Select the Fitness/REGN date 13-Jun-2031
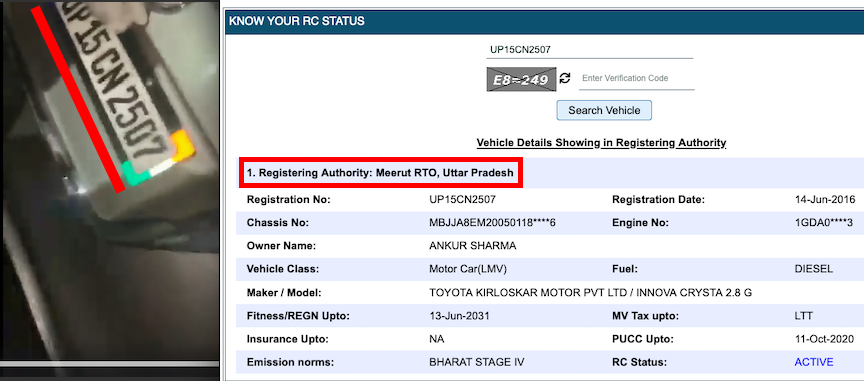Viewport: 864px width, 381px height. coord(459,316)
